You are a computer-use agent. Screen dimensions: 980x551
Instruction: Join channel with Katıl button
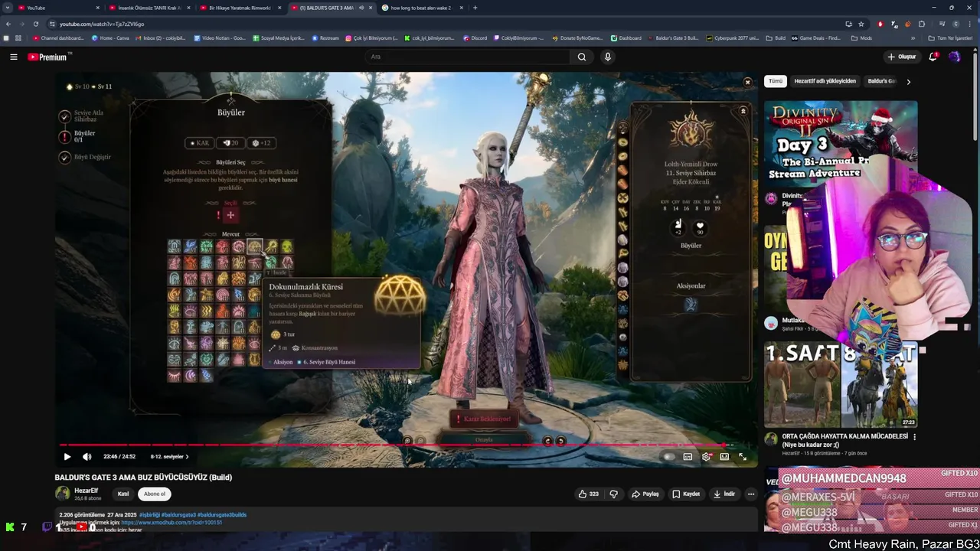coord(123,494)
